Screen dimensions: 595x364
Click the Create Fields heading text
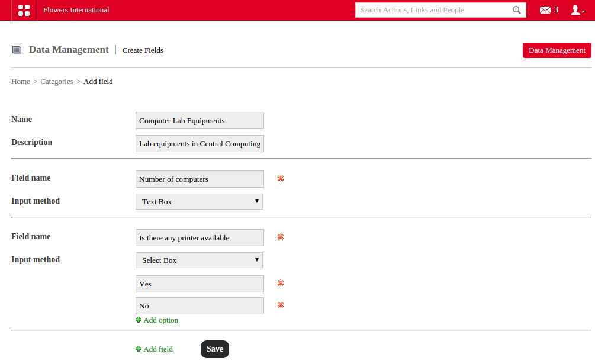pos(143,50)
